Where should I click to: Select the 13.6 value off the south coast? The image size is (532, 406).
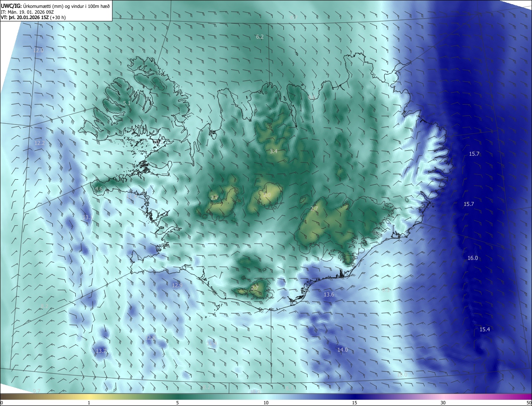click(x=329, y=295)
